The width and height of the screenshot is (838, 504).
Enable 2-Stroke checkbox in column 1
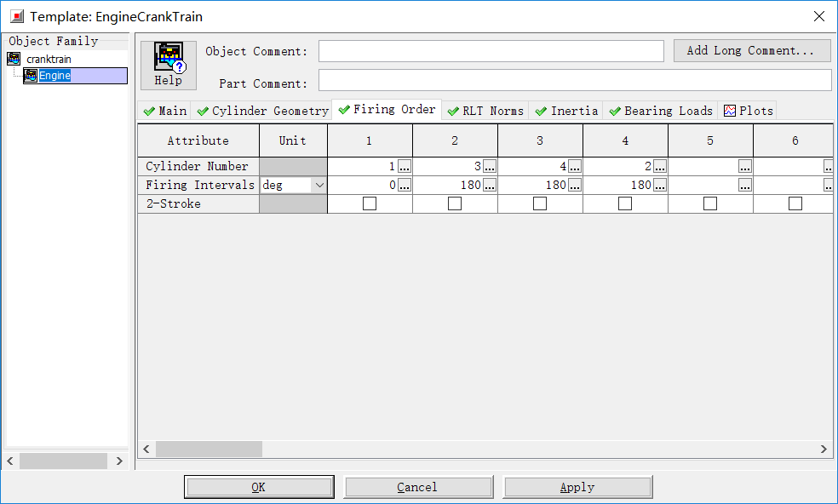(x=370, y=204)
